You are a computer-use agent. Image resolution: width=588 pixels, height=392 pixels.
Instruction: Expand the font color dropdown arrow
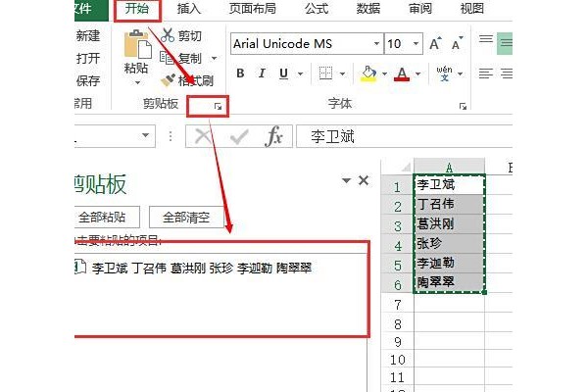(x=418, y=73)
